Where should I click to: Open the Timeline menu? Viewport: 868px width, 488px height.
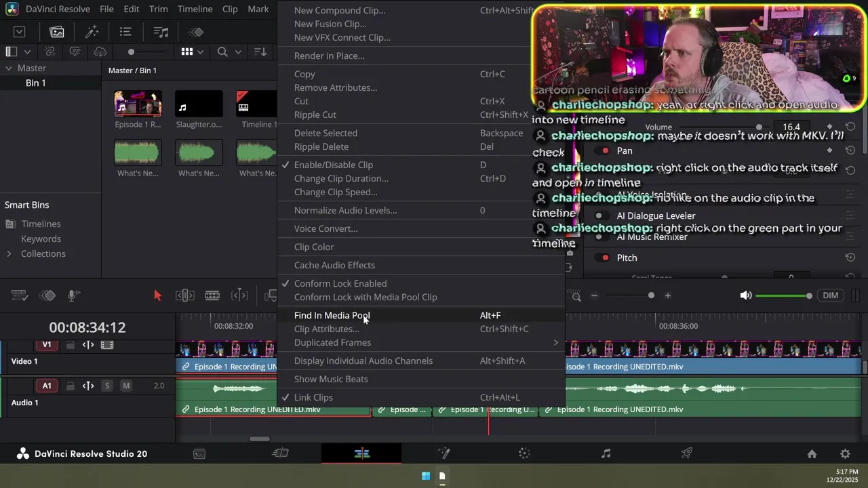click(195, 9)
